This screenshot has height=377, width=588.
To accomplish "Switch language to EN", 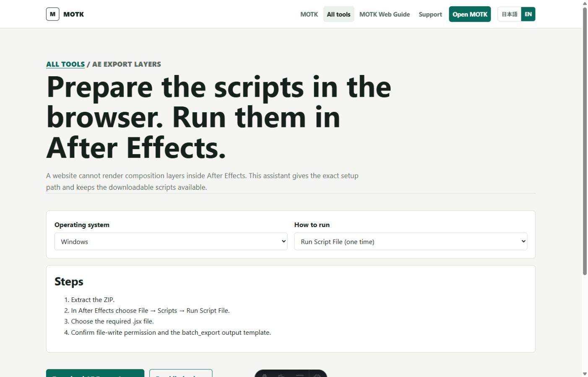I will point(528,14).
